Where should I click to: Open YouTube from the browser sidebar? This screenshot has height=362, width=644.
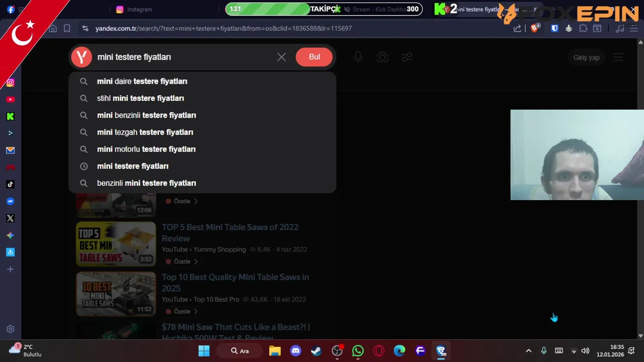(x=10, y=100)
